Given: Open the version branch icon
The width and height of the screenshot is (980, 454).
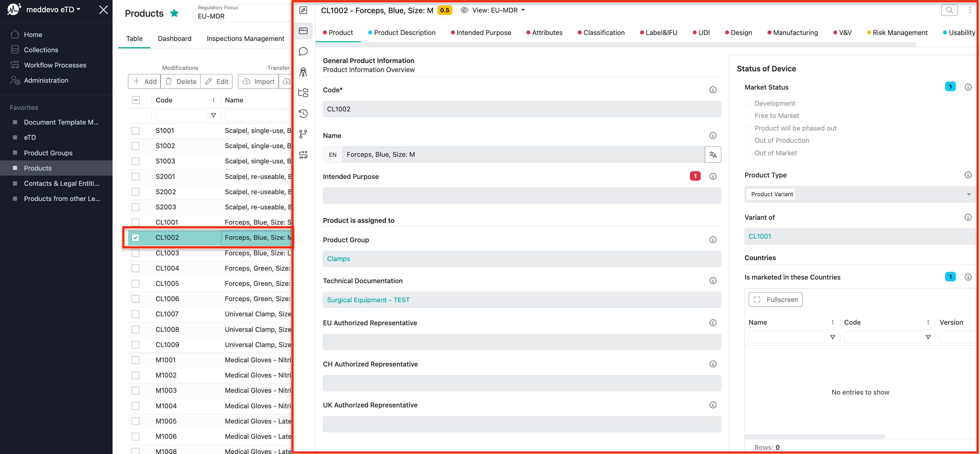Looking at the screenshot, I should [303, 134].
